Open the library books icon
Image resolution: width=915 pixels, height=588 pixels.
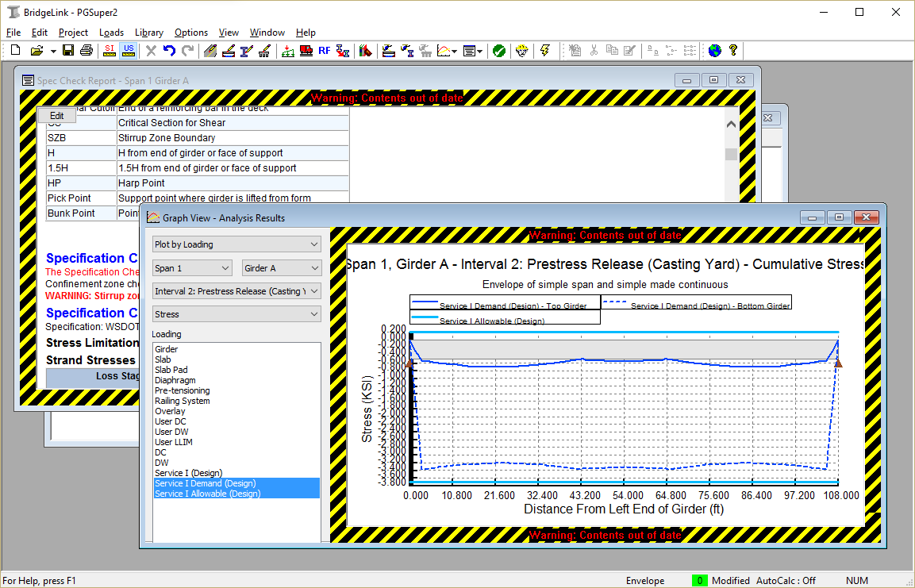pos(366,51)
